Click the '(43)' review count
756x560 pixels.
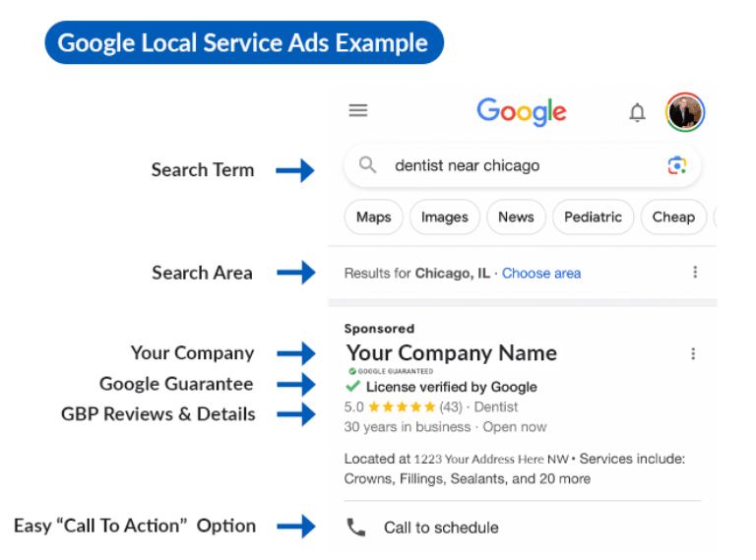(x=450, y=407)
